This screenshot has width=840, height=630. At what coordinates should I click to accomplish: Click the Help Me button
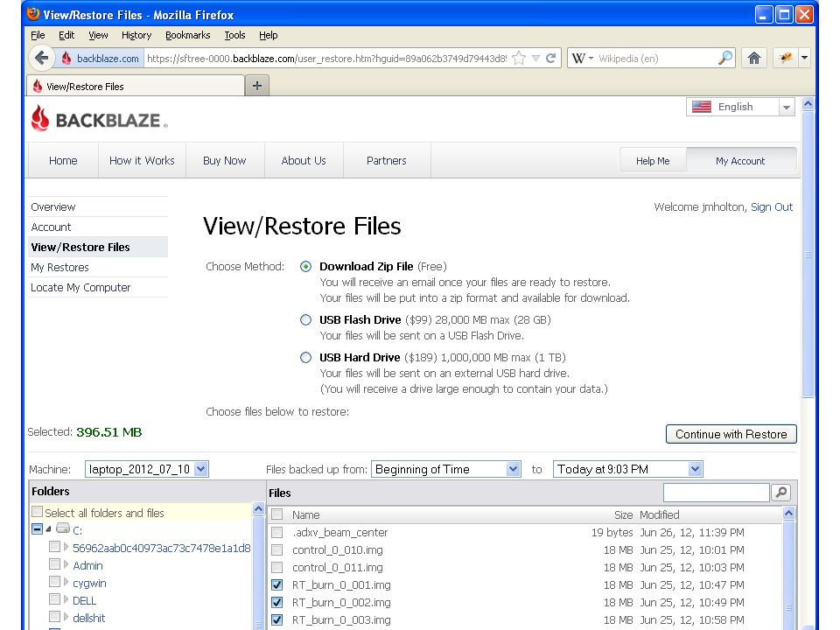(653, 161)
